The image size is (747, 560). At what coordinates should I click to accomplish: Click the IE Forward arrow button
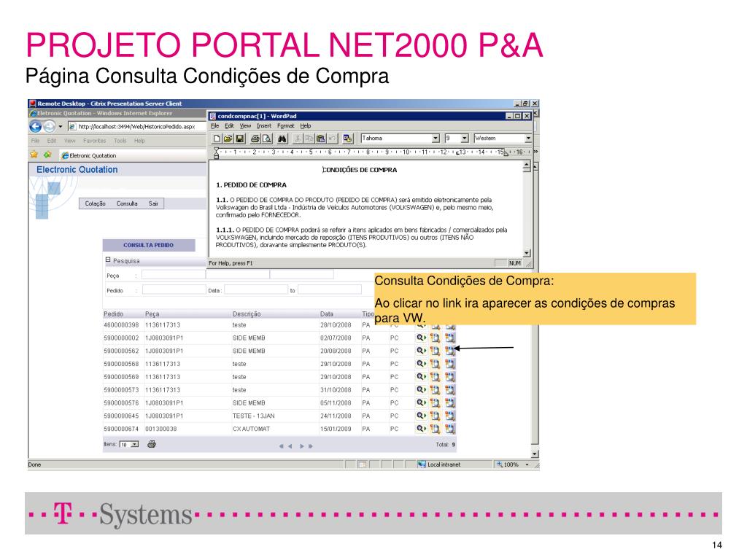pos(50,127)
